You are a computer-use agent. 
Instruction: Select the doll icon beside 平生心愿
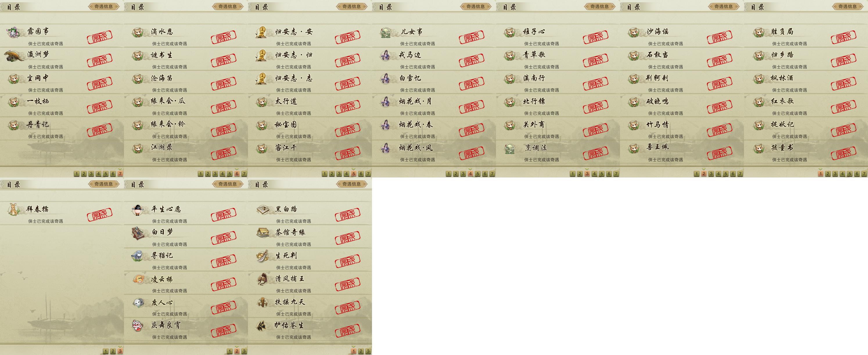138,210
